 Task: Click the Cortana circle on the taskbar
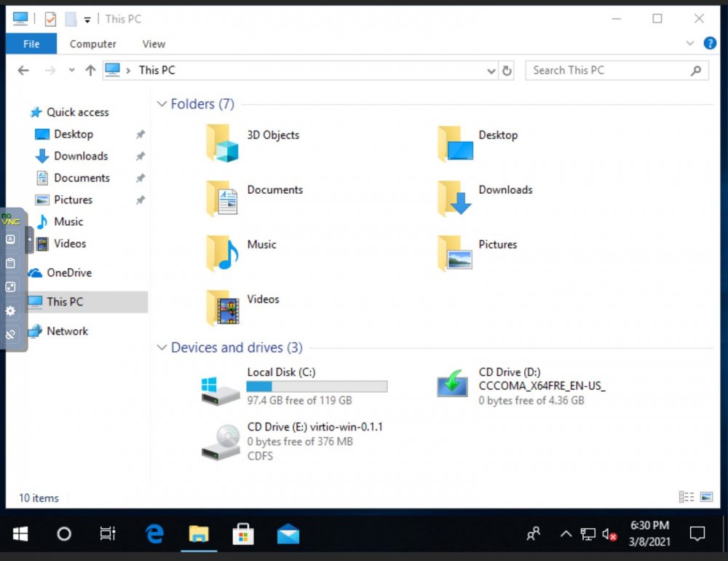[64, 533]
